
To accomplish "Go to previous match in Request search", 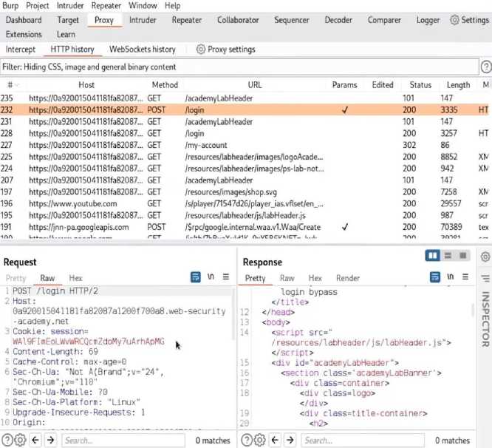I will [35, 440].
